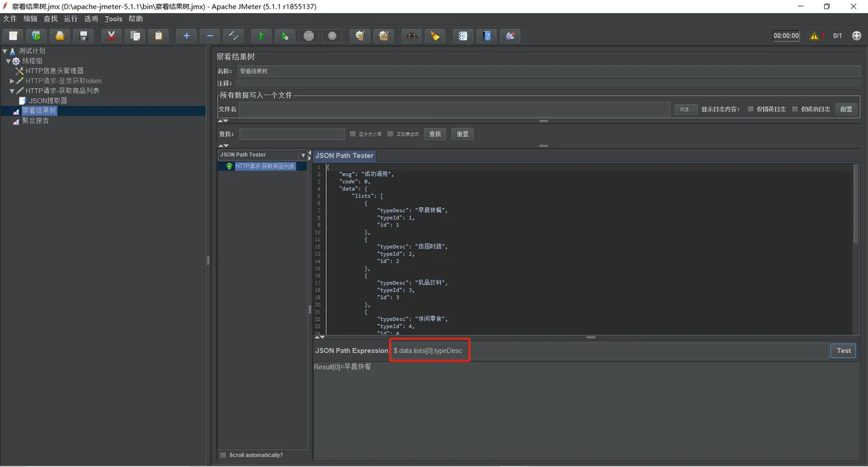This screenshot has height=467, width=868.
Task: Click the 测试计划 flask icon
Action: 12,51
